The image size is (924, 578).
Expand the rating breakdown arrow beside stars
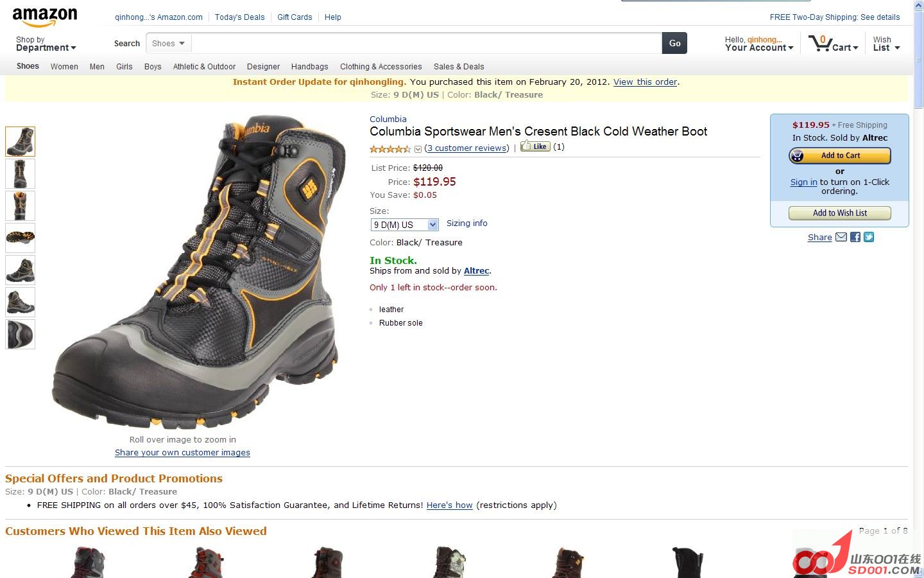tap(418, 149)
